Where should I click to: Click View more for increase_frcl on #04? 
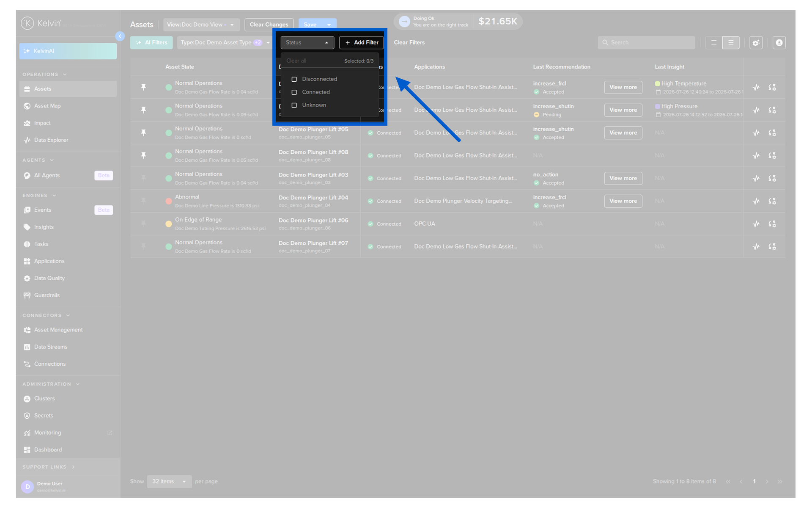tap(623, 201)
